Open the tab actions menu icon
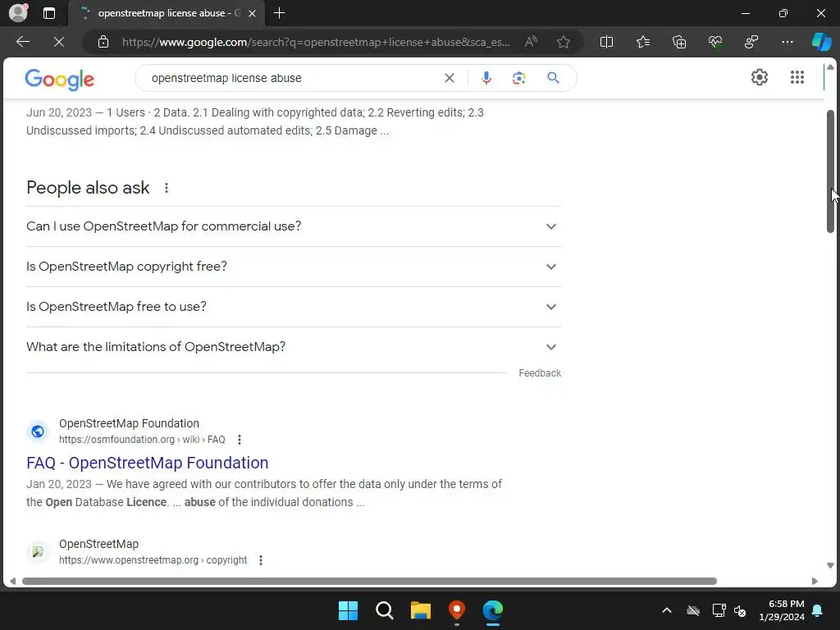 (49, 13)
